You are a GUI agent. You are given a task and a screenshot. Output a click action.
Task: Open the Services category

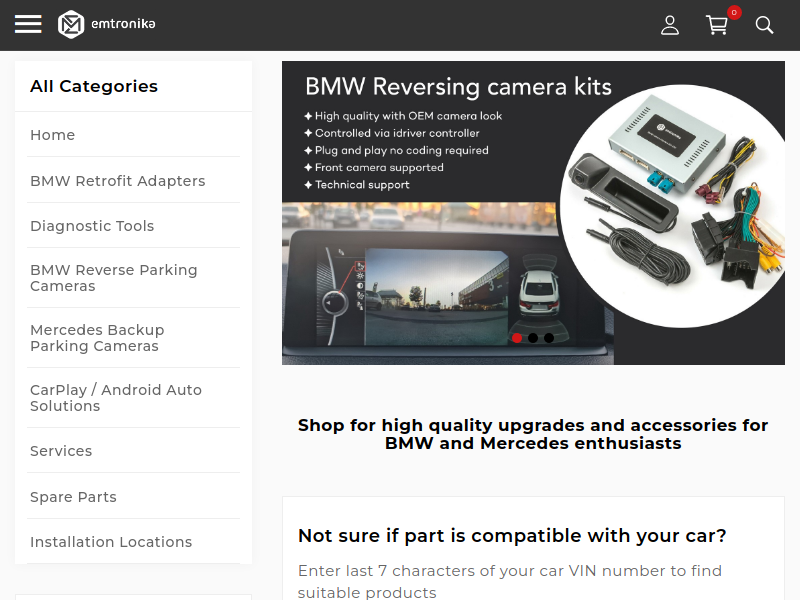[61, 451]
